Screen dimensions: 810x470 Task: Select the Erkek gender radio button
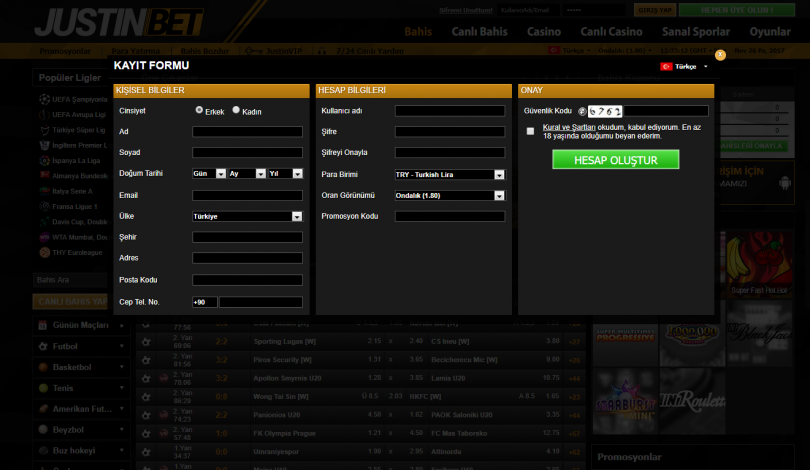point(199,109)
